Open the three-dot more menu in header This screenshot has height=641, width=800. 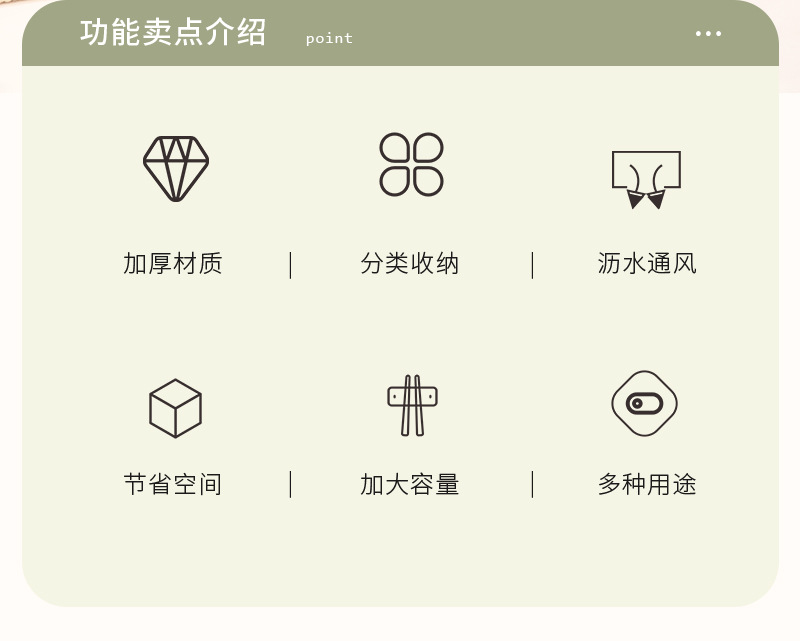click(708, 34)
